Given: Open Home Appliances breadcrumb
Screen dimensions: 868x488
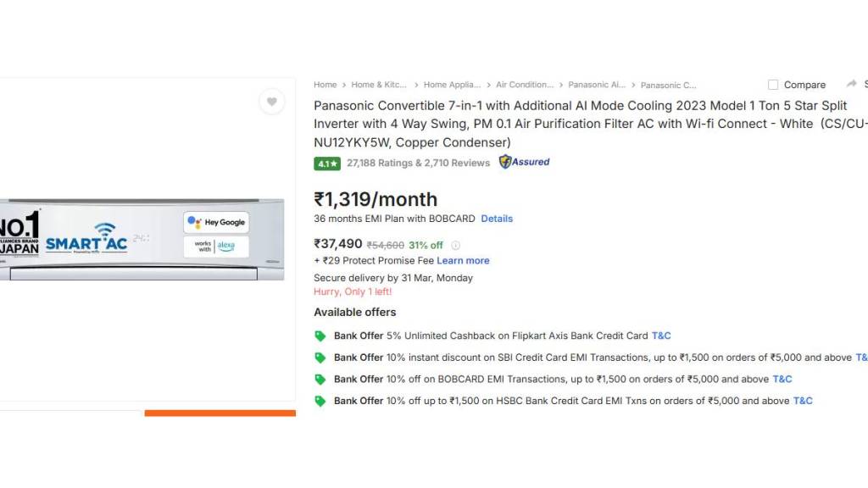Looking at the screenshot, I should pos(452,85).
